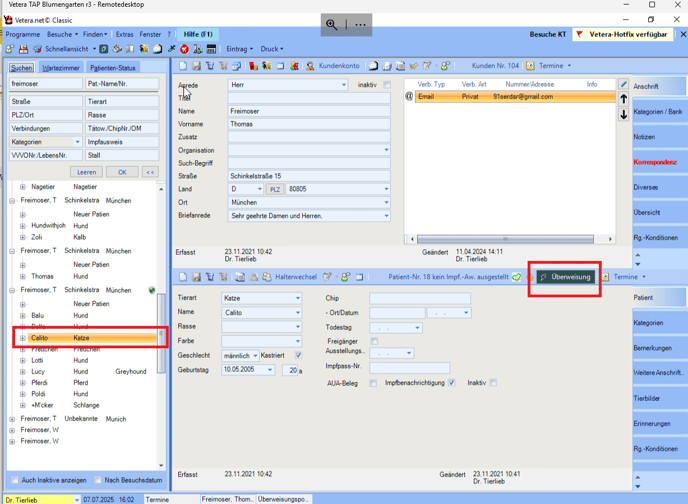The image size is (688, 504).
Task: Click the connections list horizontal scrollbar
Action: [x=505, y=239]
